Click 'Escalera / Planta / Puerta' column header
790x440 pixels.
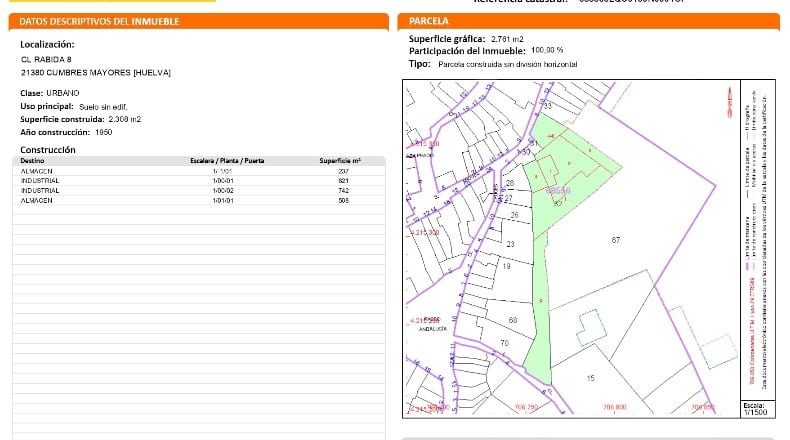[227, 161]
